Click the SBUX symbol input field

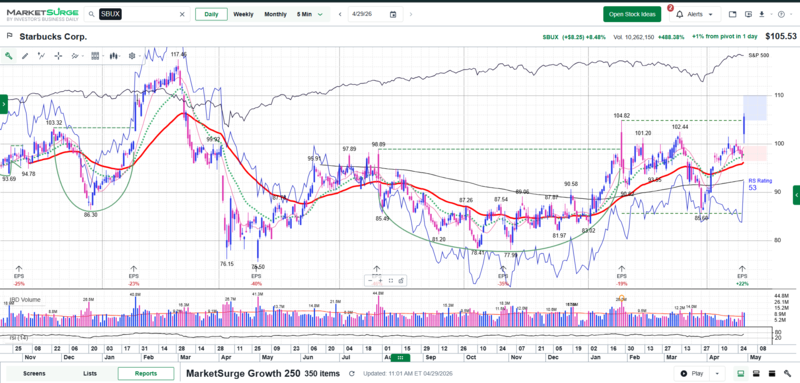(x=137, y=14)
